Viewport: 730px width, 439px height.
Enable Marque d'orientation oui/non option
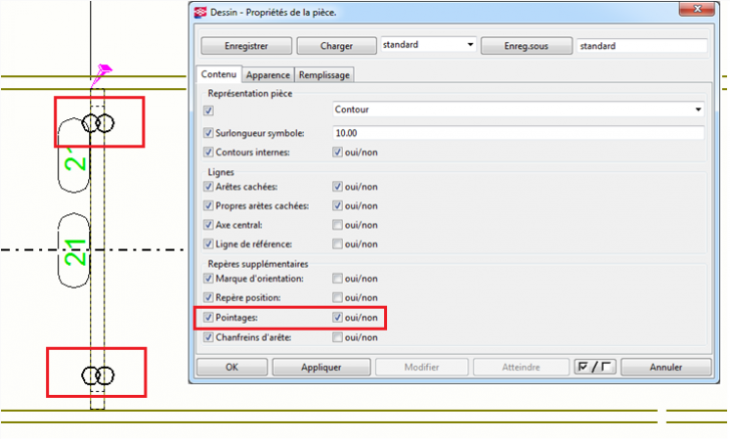tap(338, 278)
